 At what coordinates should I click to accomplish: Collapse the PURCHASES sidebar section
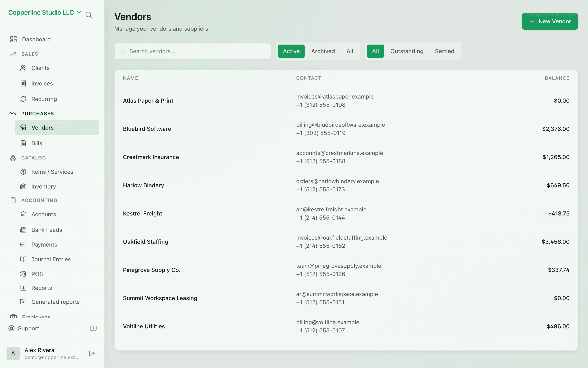32,114
